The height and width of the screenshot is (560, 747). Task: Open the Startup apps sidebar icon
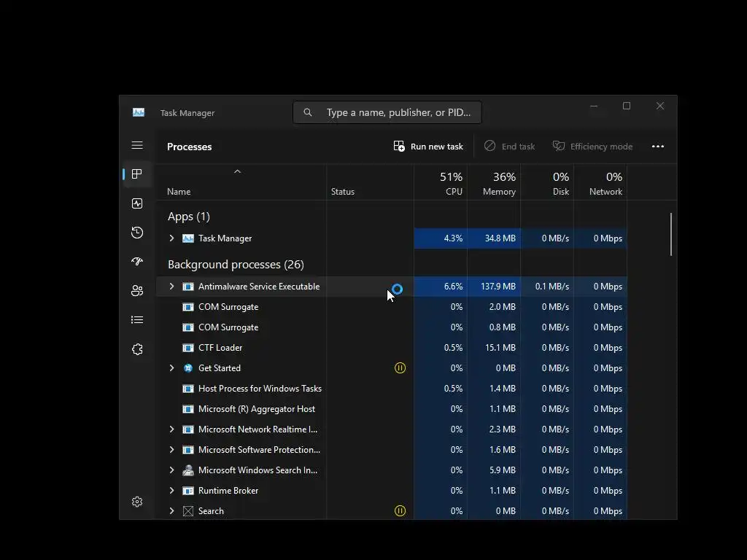coord(137,262)
